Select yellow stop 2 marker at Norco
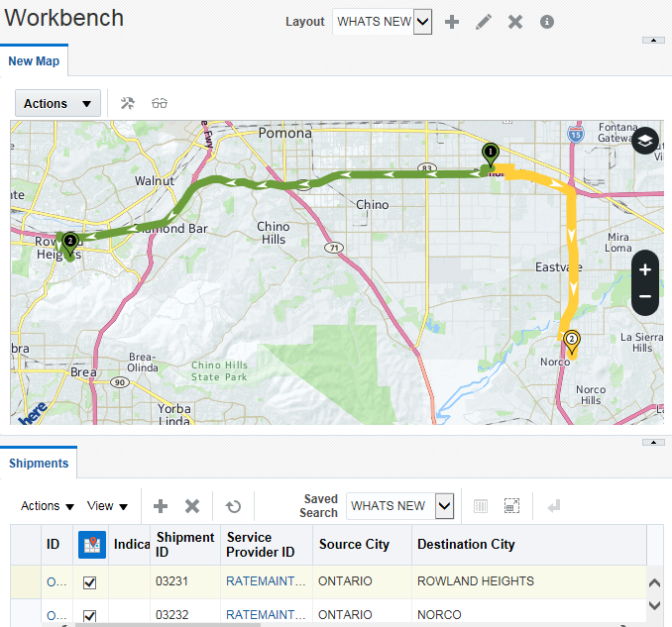 571,342
